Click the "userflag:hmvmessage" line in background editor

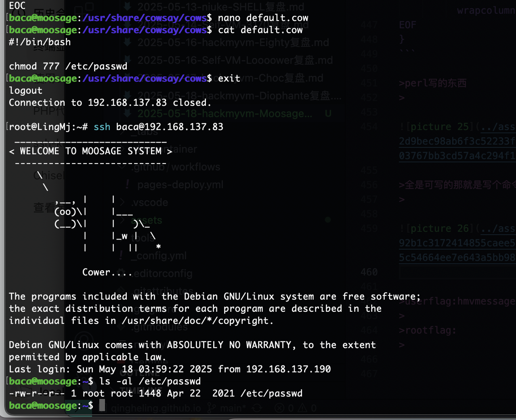tap(457, 301)
